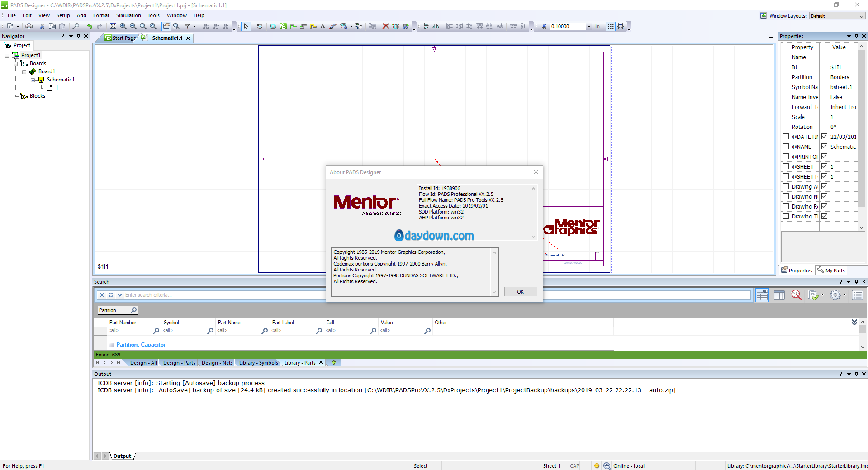This screenshot has height=470, width=868.
Task: Click the Align Left icon
Action: (450, 26)
